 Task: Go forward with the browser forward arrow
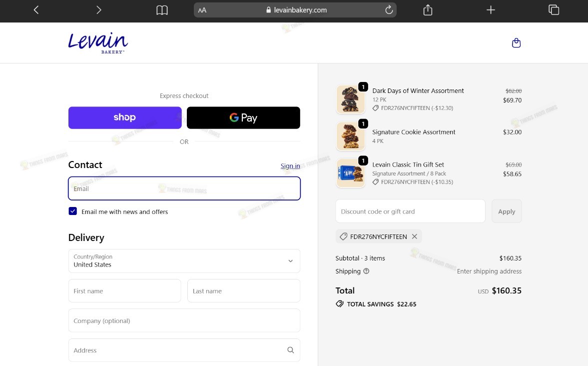pyautogui.click(x=98, y=10)
